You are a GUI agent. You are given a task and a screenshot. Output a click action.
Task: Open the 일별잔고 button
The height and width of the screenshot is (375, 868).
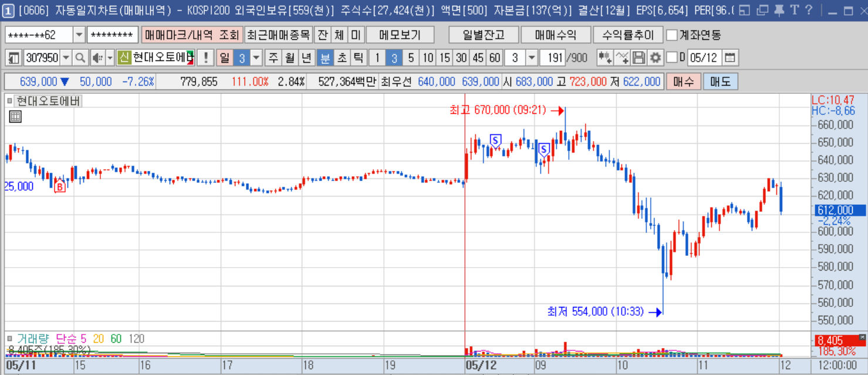483,35
